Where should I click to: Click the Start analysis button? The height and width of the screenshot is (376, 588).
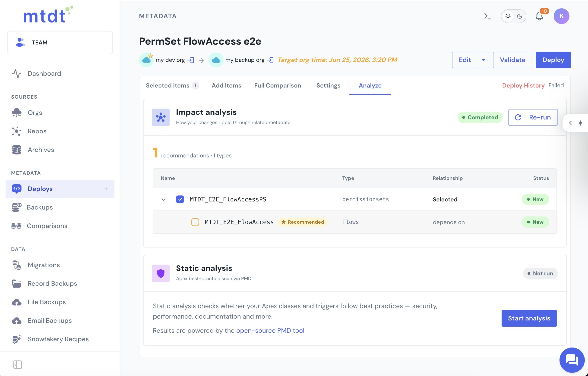click(529, 318)
